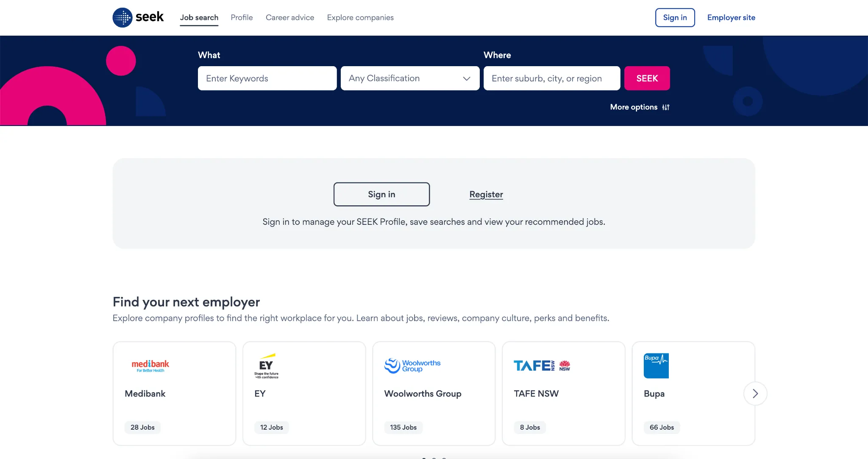
Task: Expand the Any Classification dropdown
Action: (x=410, y=78)
